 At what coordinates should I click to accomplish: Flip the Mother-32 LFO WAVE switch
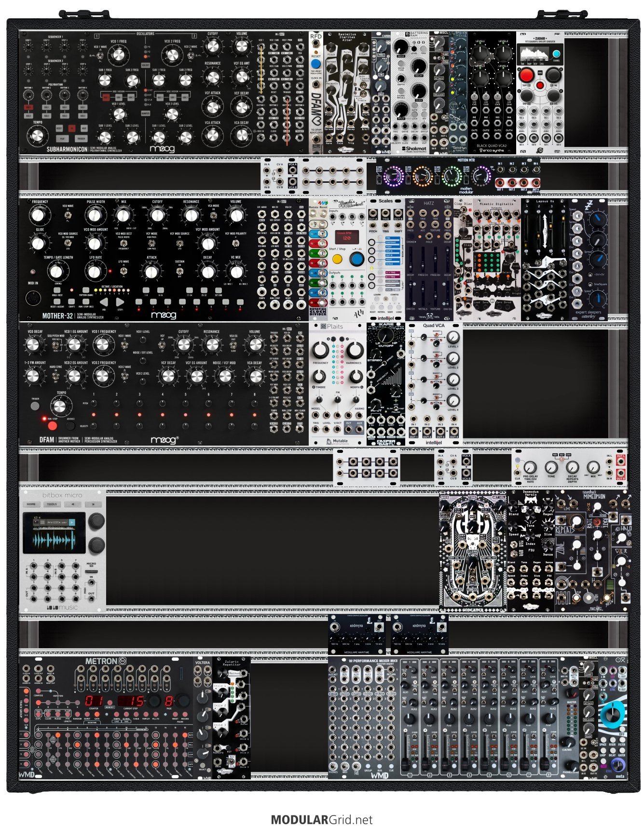(x=123, y=271)
